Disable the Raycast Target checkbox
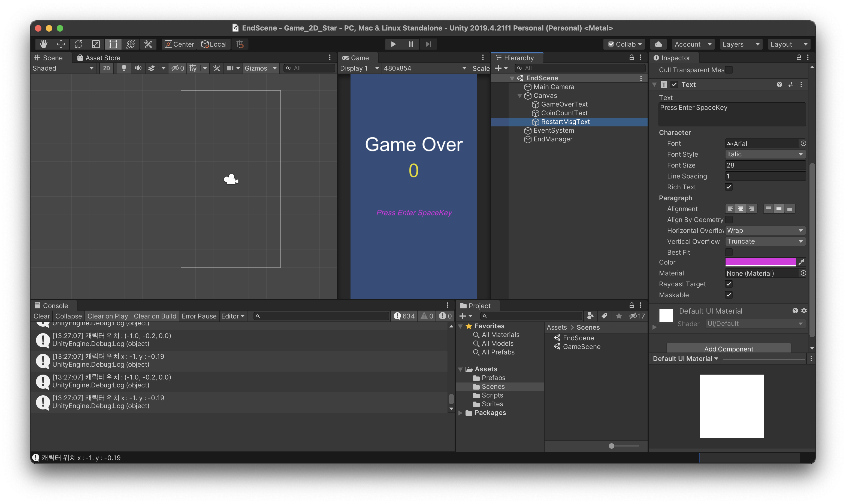The height and width of the screenshot is (504, 846). point(729,284)
